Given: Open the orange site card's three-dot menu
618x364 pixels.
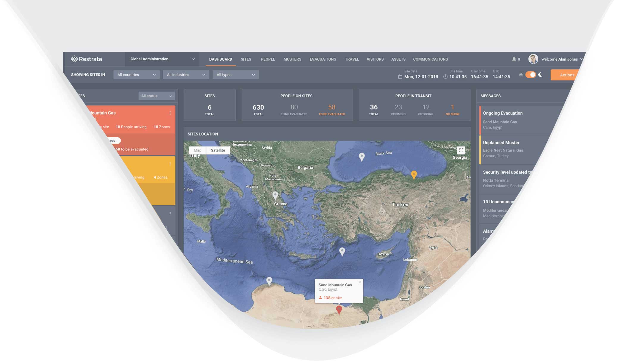Looking at the screenshot, I should [x=170, y=164].
